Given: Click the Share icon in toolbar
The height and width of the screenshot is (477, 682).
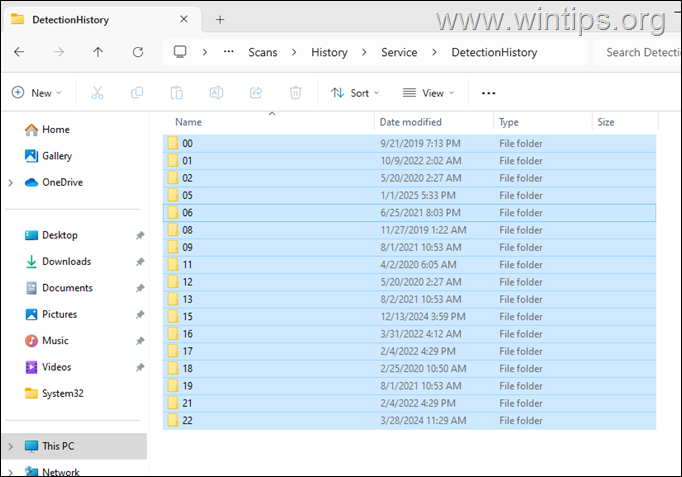Looking at the screenshot, I should point(256,93).
